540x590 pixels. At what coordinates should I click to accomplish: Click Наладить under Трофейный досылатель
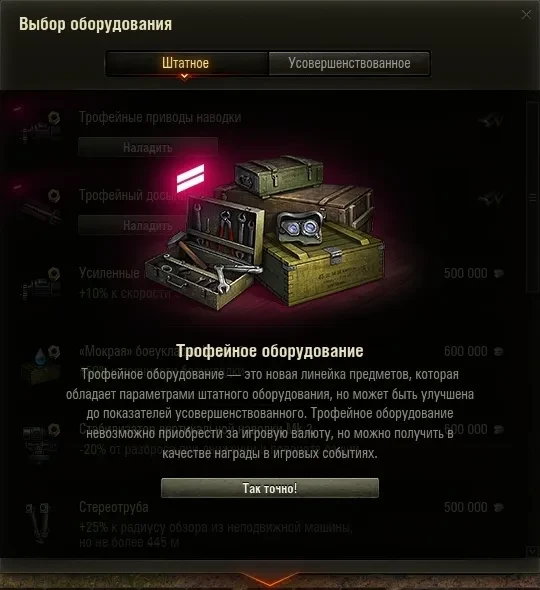tap(148, 225)
